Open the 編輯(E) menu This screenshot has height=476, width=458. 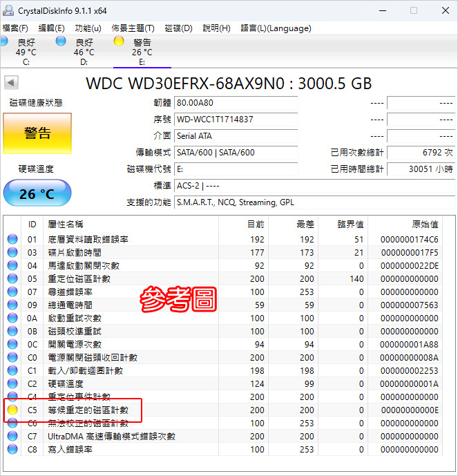(x=51, y=28)
